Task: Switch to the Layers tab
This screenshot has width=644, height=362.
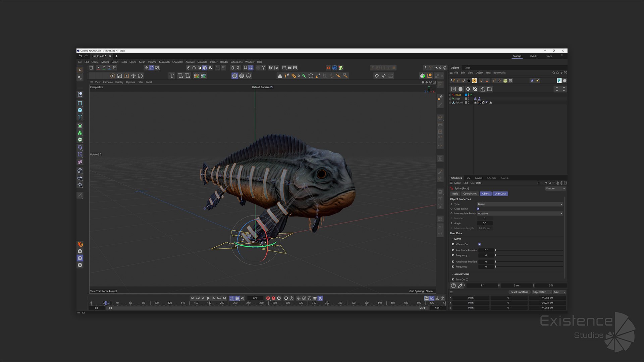Action: (479, 178)
